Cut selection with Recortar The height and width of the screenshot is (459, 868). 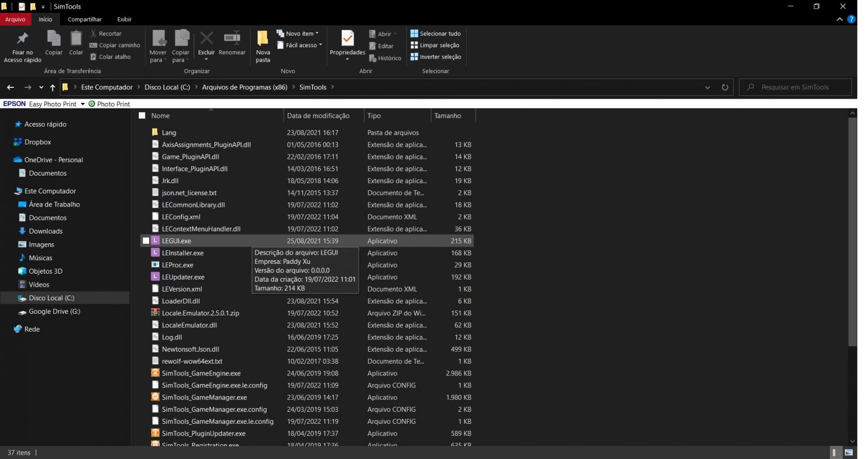pos(106,34)
